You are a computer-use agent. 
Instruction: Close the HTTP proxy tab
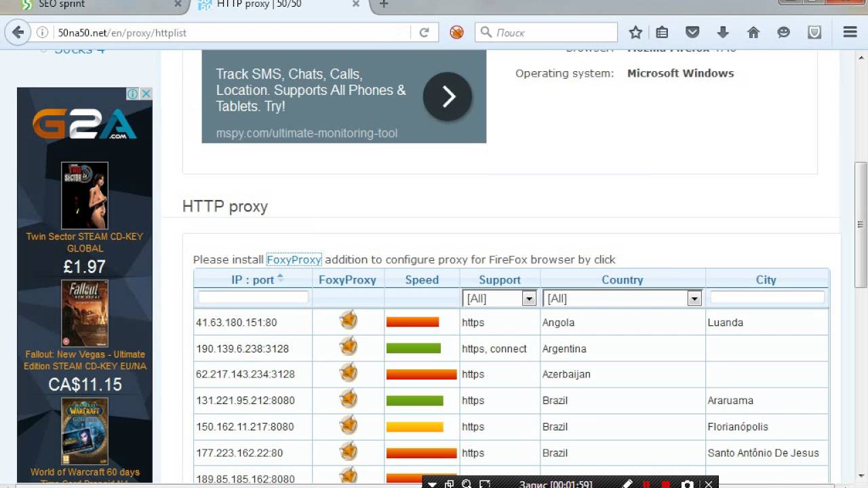tap(355, 4)
